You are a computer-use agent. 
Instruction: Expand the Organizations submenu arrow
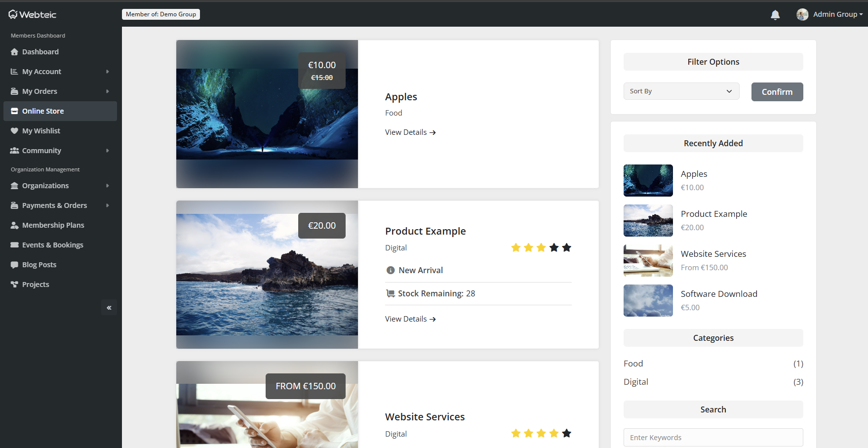click(108, 186)
